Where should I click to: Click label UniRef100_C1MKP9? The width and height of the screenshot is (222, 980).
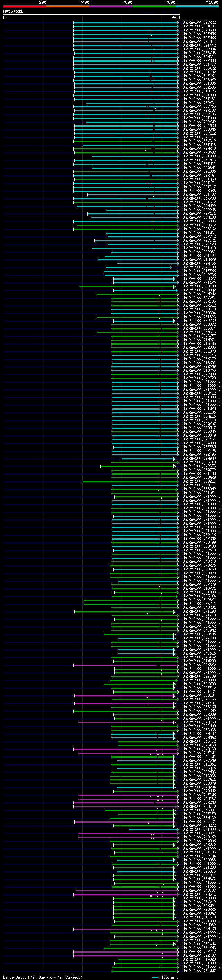coord(199,259)
